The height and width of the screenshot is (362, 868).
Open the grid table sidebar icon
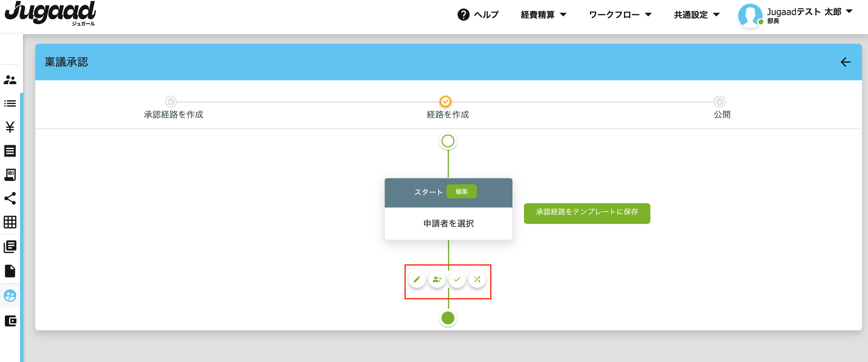pyautogui.click(x=10, y=222)
